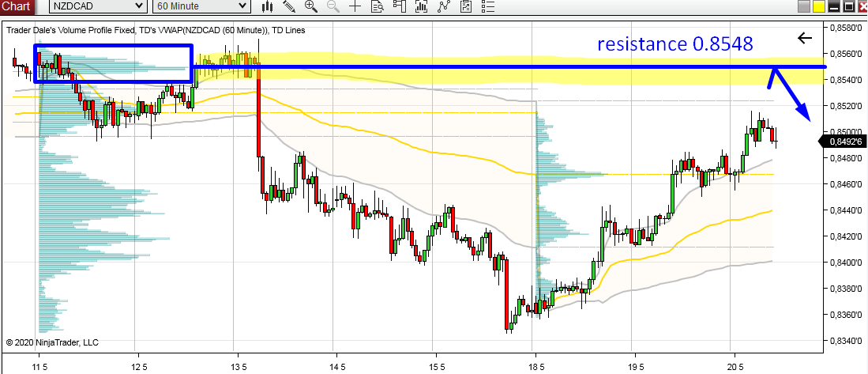Open the chart Properties list icon
Screen dimensions: 868x374
pos(487,6)
